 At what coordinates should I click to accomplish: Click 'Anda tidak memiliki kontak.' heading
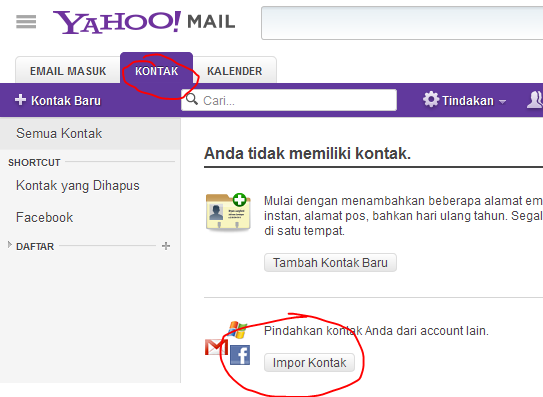pyautogui.click(x=308, y=153)
